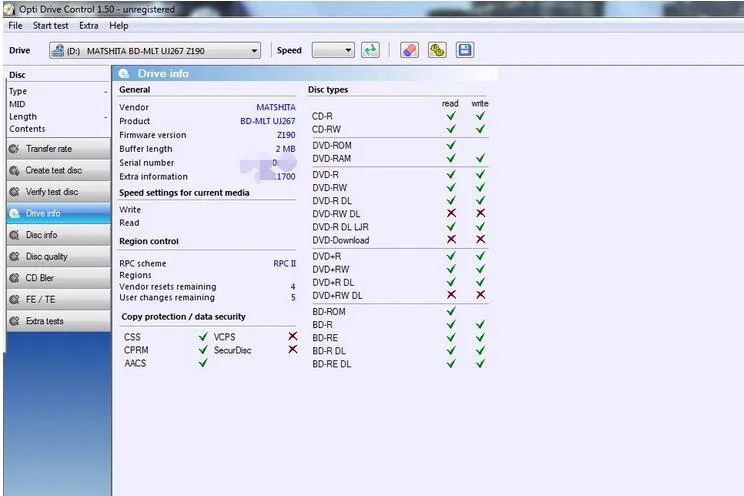The image size is (744, 496).
Task: Click the disc icon beside Extra tests
Action: click(x=14, y=321)
